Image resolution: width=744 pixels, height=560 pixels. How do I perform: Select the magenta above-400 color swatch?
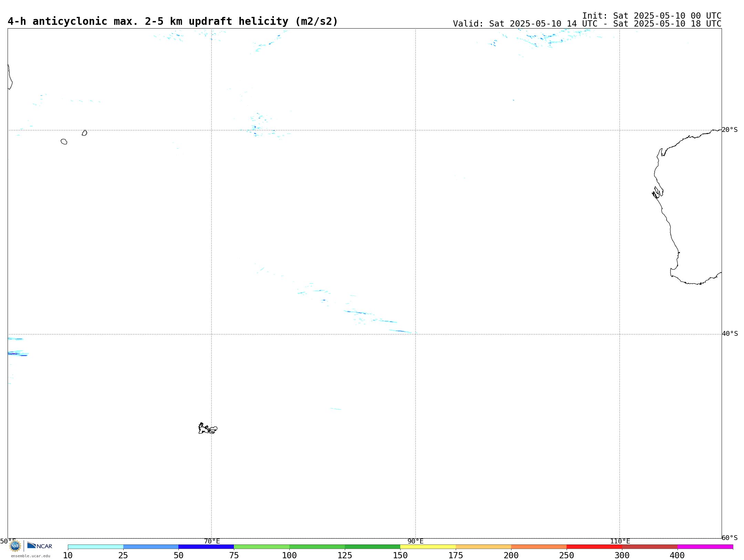pos(705,547)
